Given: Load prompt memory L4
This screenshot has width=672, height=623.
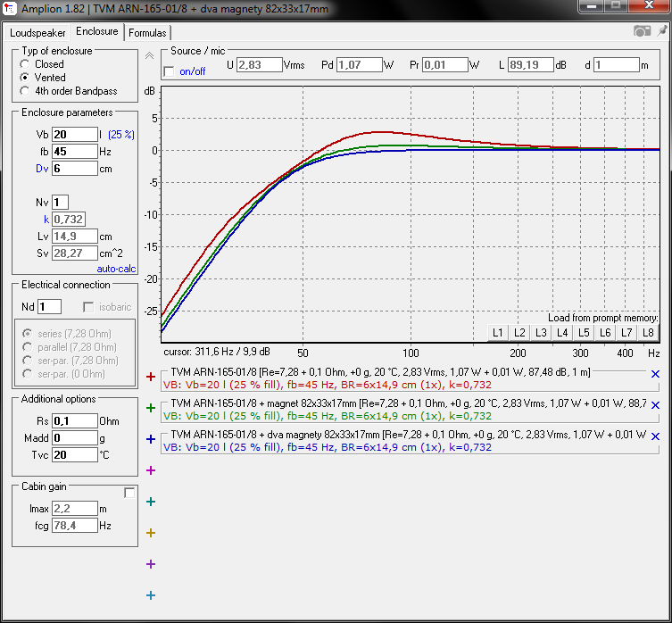Looking at the screenshot, I should (562, 333).
